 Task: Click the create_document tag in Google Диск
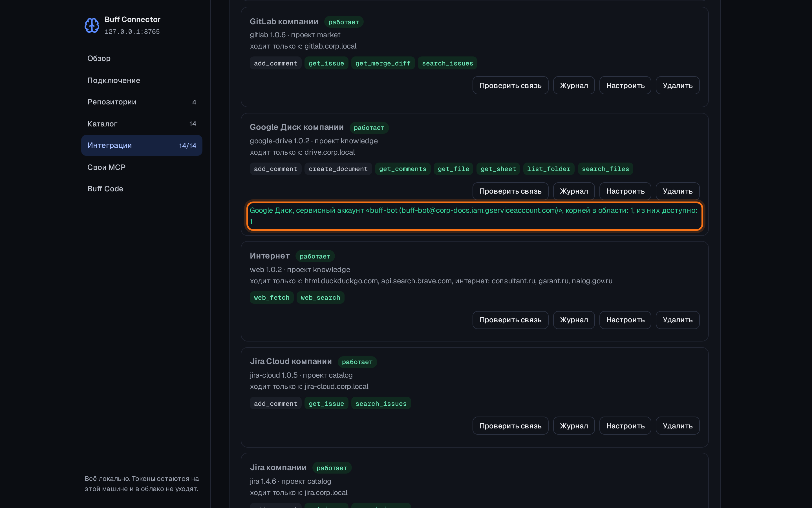click(x=338, y=169)
